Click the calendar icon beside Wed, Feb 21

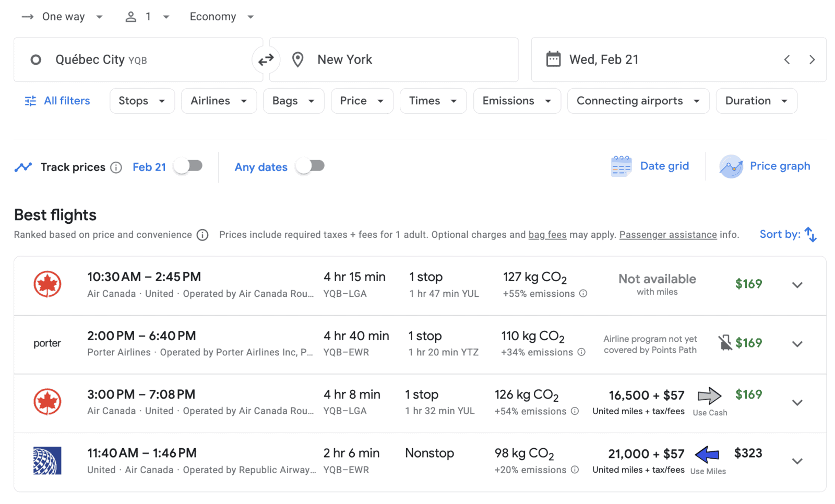tap(553, 59)
